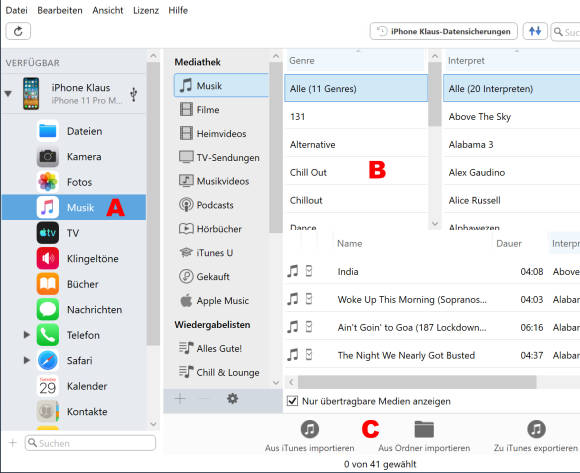Open the Chill & Lounge playlist

pyautogui.click(x=221, y=372)
